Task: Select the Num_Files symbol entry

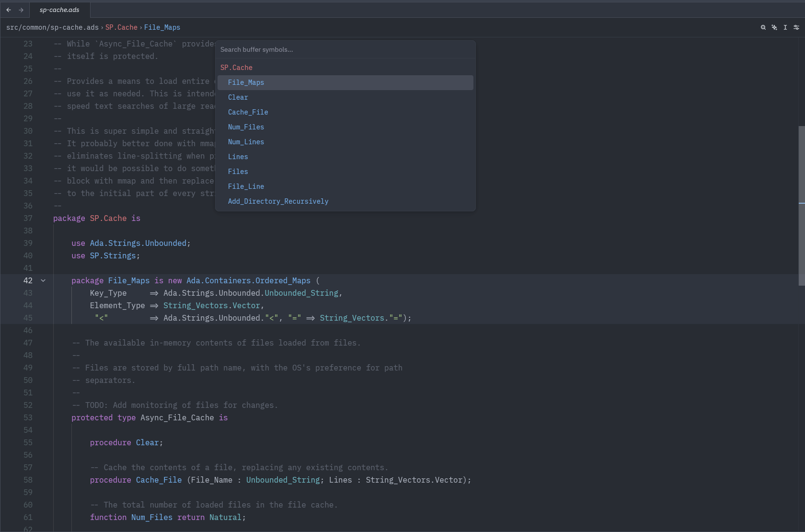Action: 246,127
